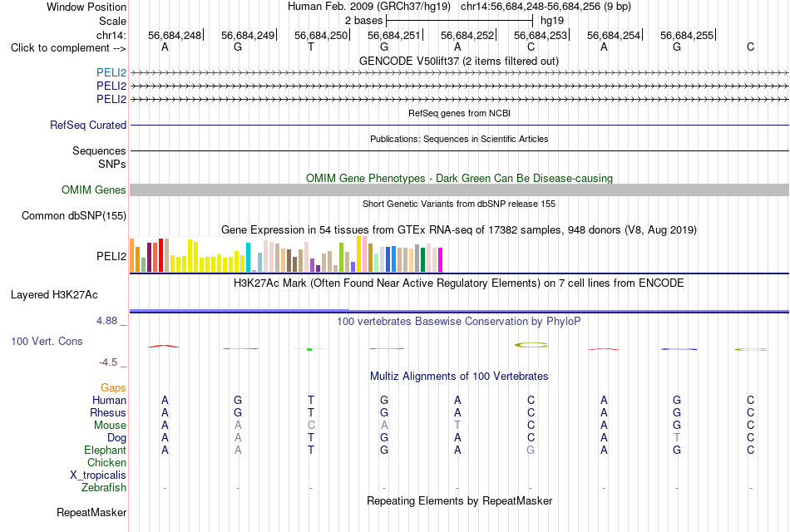
Task: Open 'Multiz Alignments of 100 Vertebrates' title
Action: (459, 377)
